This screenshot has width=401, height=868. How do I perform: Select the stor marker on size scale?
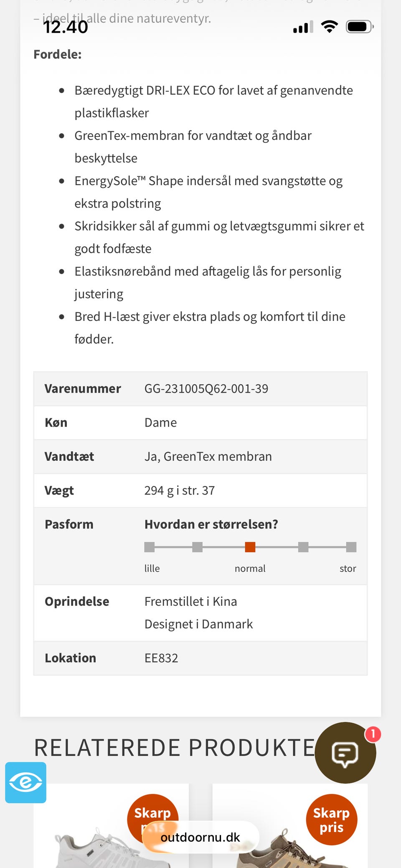pyautogui.click(x=351, y=547)
